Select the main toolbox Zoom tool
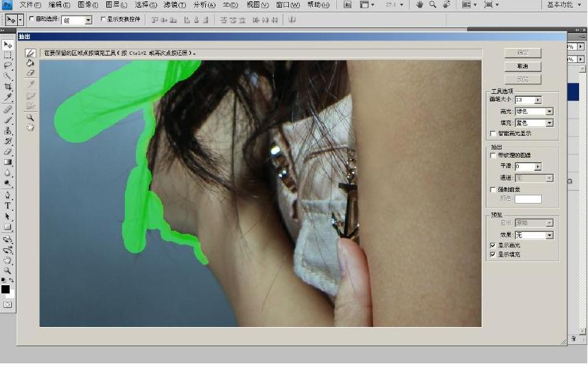Screen dimensions: 588x375 tap(8, 271)
